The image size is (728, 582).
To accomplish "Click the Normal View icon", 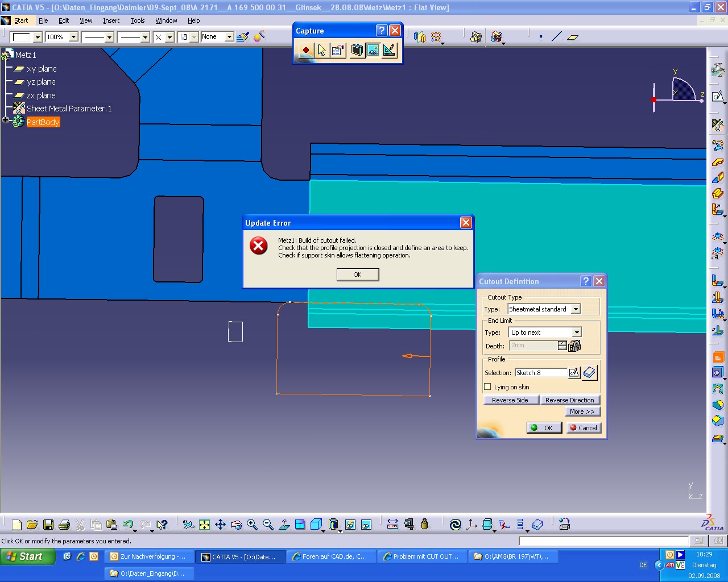I will click(x=284, y=525).
